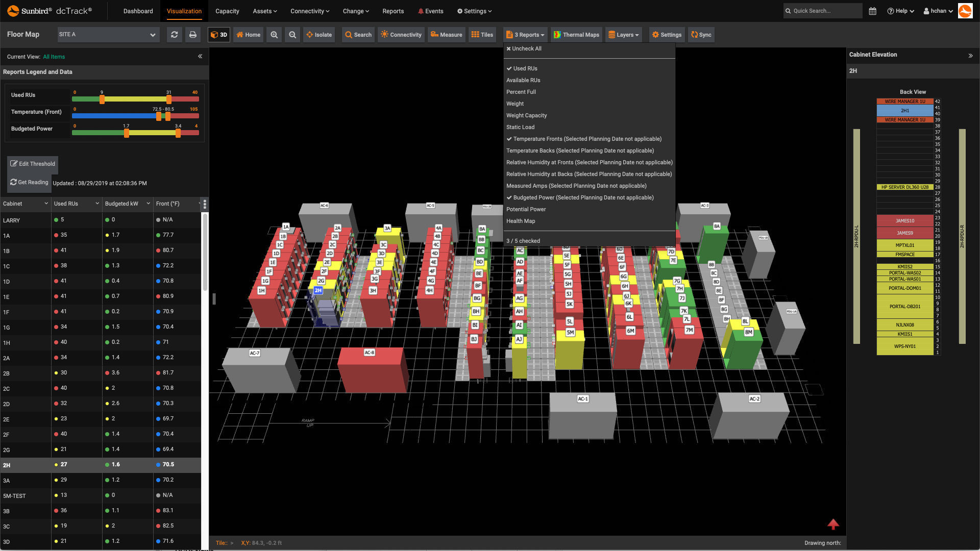
Task: Click the Quick Search field
Action: tap(823, 11)
